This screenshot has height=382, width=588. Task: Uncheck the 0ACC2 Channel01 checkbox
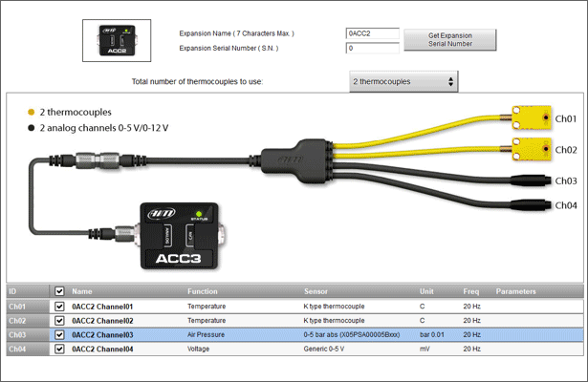(60, 307)
